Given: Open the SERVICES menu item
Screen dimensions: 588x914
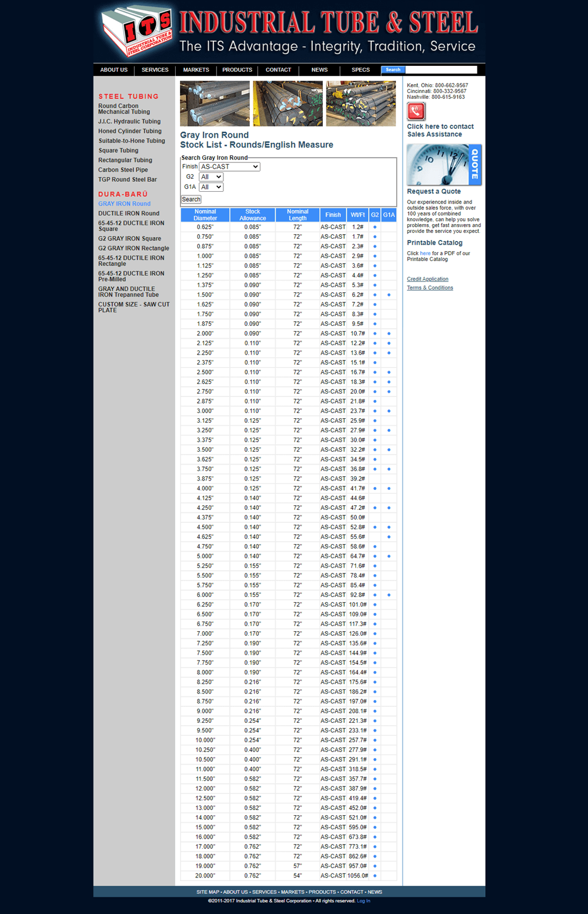Looking at the screenshot, I should [155, 70].
